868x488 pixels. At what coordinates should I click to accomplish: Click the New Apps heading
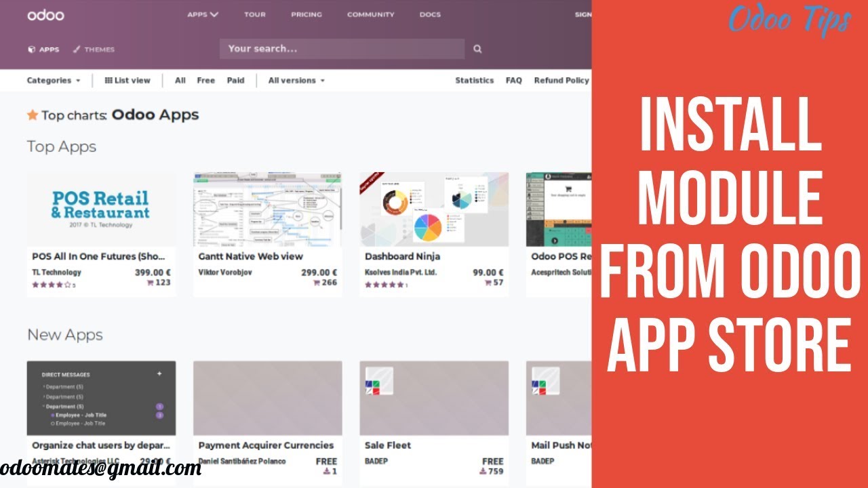click(65, 335)
